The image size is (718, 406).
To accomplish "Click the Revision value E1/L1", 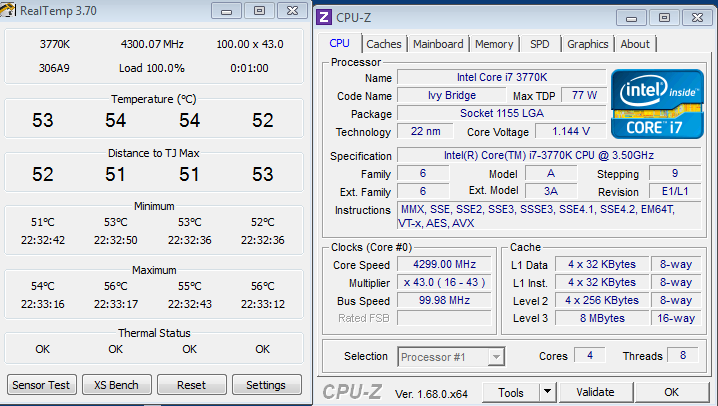I will tap(675, 191).
